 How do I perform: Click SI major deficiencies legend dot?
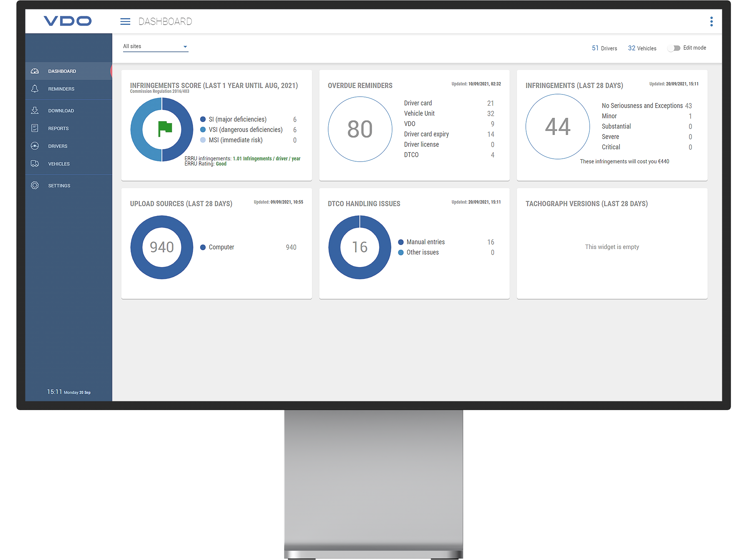tap(203, 119)
